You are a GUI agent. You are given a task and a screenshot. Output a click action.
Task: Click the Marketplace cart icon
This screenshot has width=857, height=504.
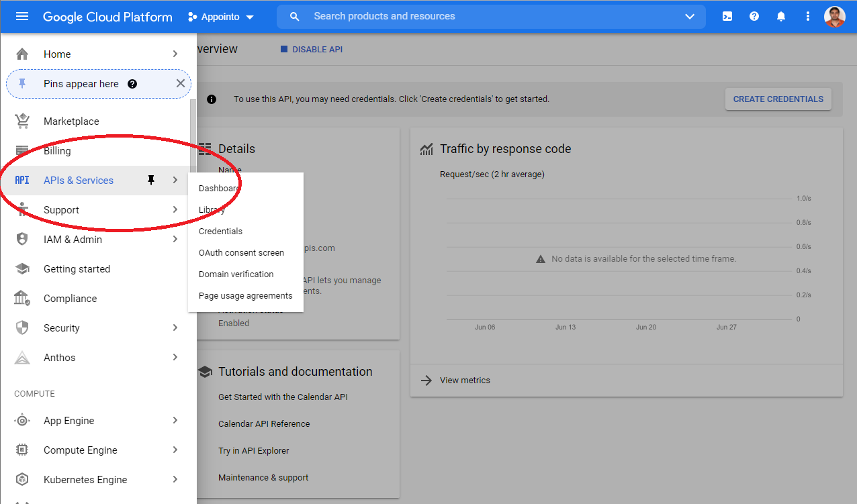[22, 121]
